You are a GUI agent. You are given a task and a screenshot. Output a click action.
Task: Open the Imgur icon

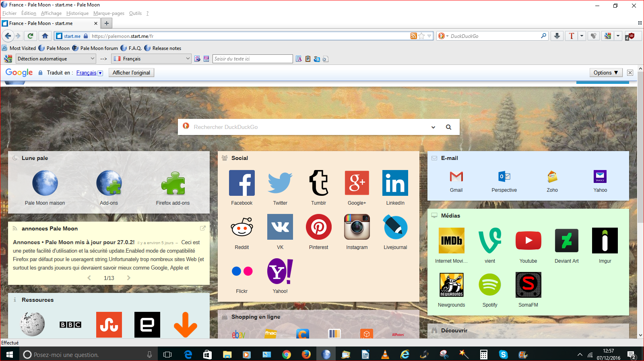pyautogui.click(x=605, y=241)
